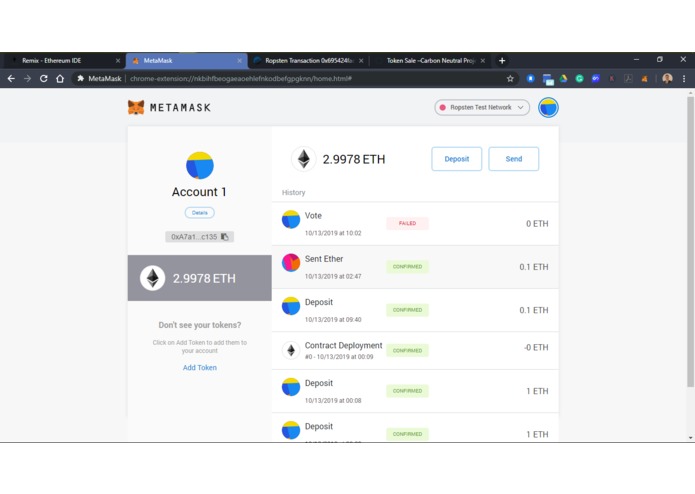Click the Ethereum logo beside main balance

[x=304, y=159]
